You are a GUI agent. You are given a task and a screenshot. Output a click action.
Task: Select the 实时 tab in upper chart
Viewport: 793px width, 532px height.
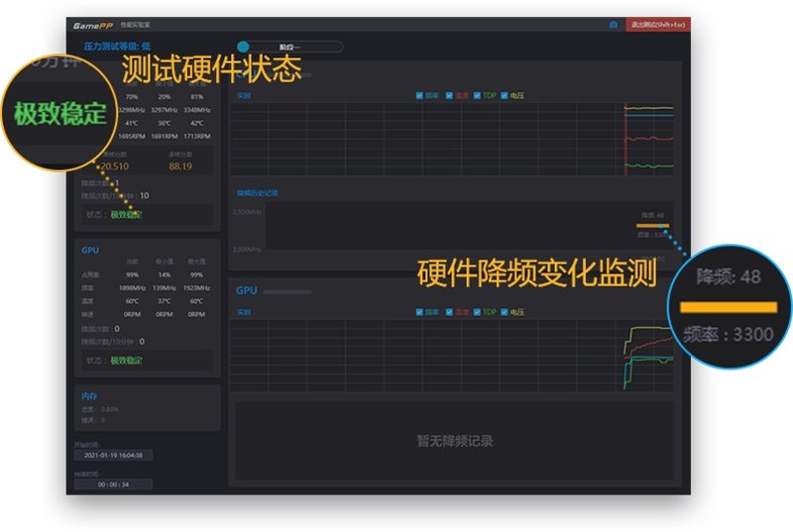coord(244,96)
